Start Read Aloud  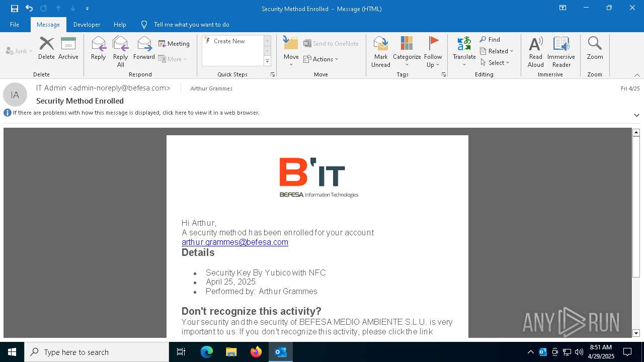536,52
